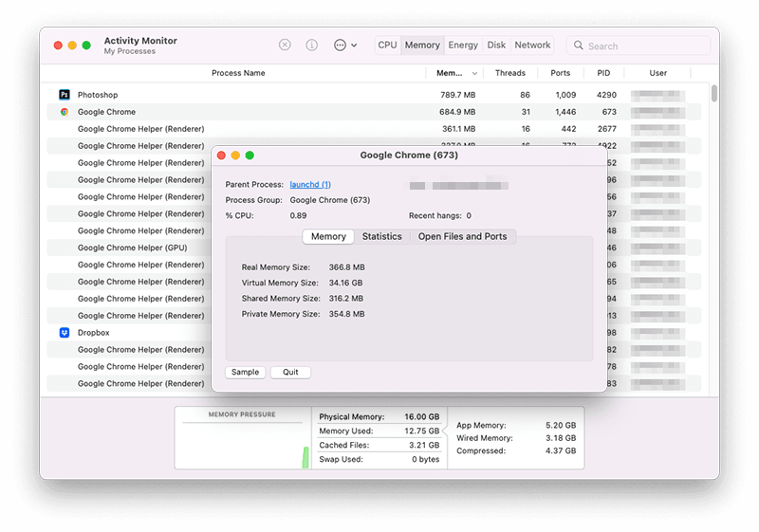Click the stop process toolbar icon
The width and height of the screenshot is (759, 532).
[285, 46]
